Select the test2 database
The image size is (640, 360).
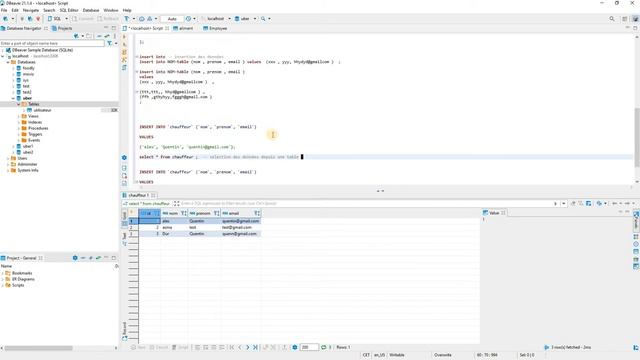coord(27,92)
